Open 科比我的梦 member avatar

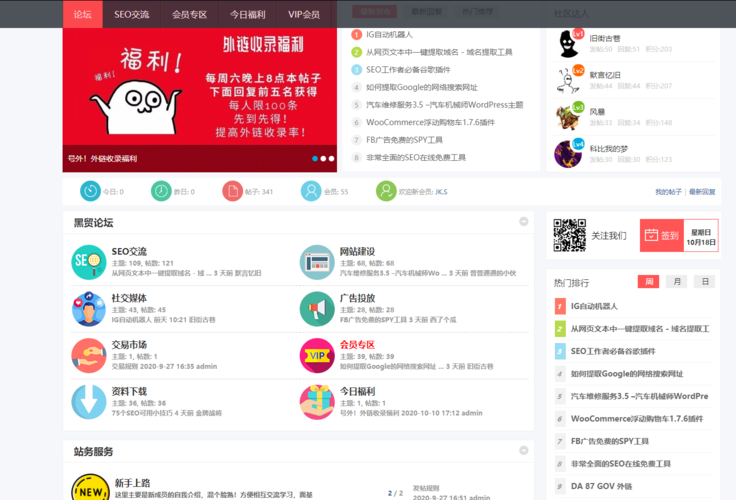[568, 154]
